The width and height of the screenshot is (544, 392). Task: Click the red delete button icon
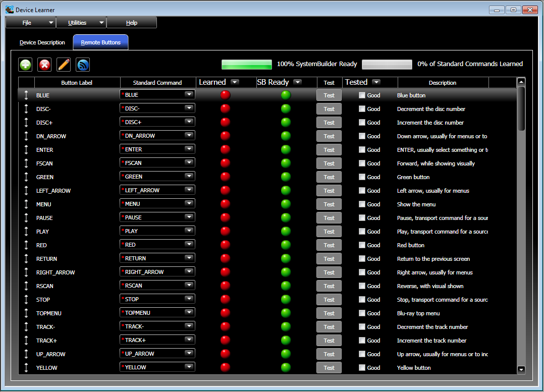pyautogui.click(x=44, y=65)
